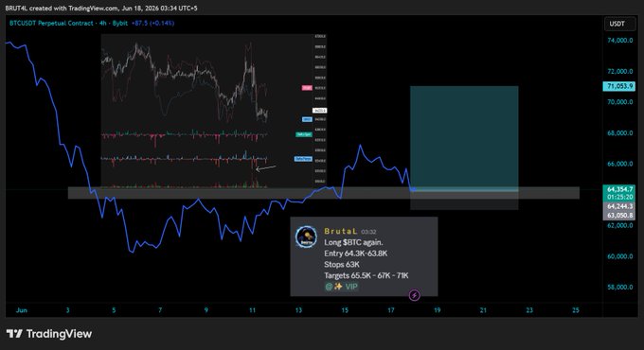644x350 pixels.
Task: Click the 66,000.0 price axis value
Action: (x=620, y=164)
